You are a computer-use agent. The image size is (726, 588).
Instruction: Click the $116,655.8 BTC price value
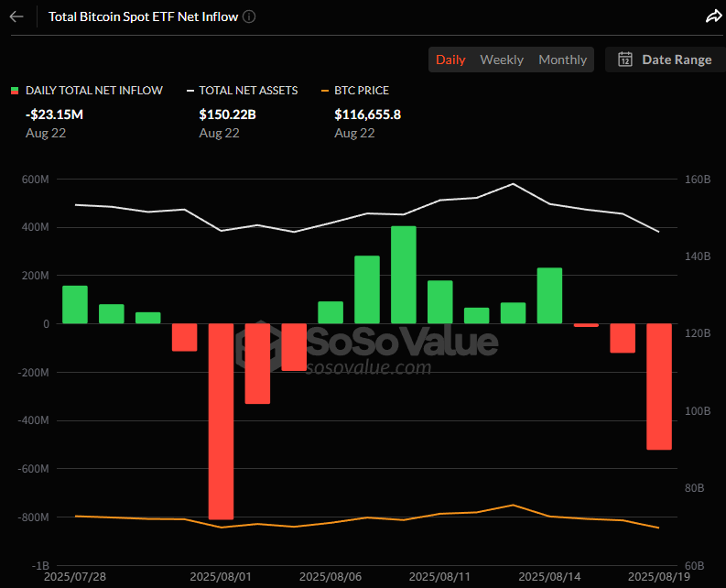[368, 114]
